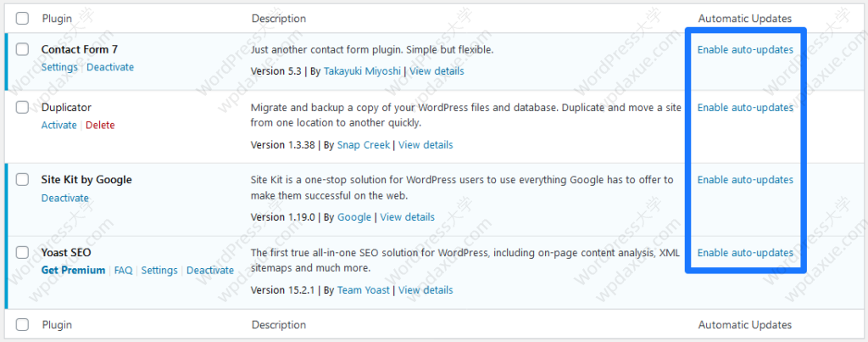View details for Site Kit by Google
The width and height of the screenshot is (868, 342).
407,217
